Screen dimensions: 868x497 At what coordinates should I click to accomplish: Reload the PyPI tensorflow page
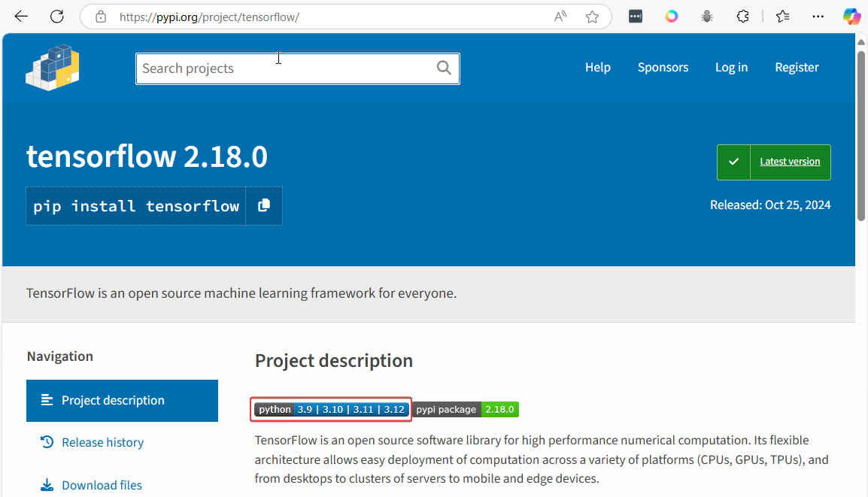click(x=57, y=17)
